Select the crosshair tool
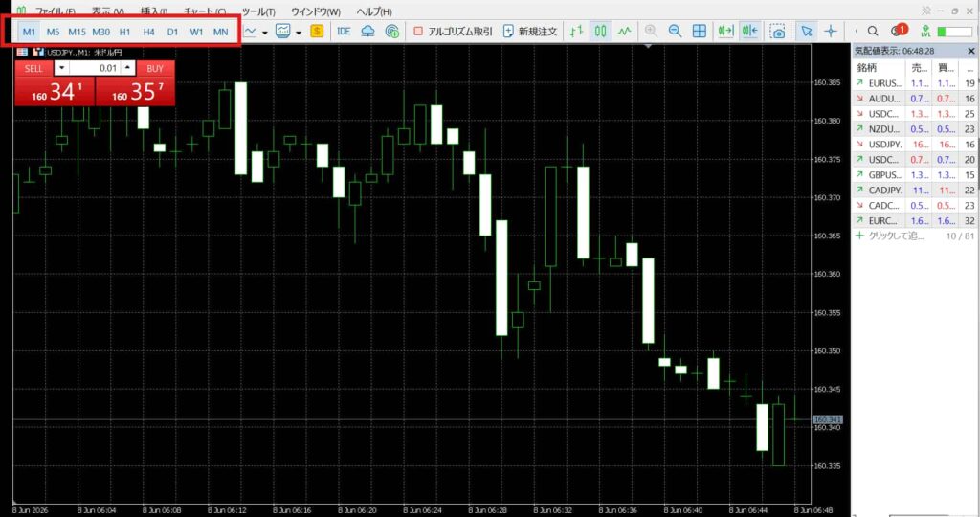This screenshot has width=980, height=517. click(831, 31)
